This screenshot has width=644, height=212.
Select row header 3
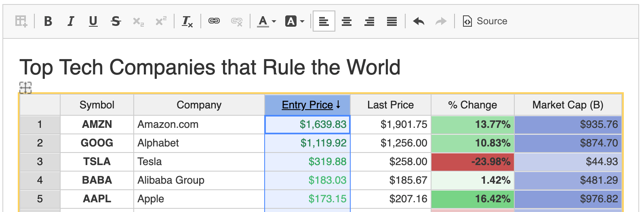40,162
